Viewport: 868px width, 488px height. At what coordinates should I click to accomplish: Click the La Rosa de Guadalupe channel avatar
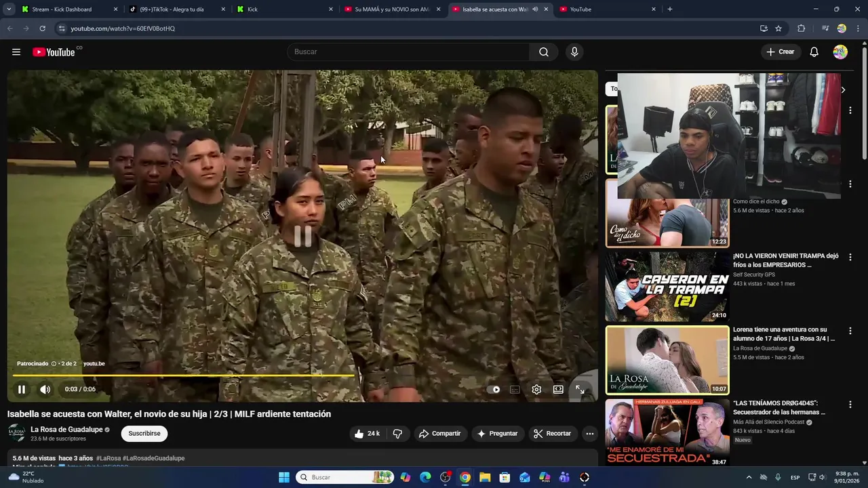[17, 434]
